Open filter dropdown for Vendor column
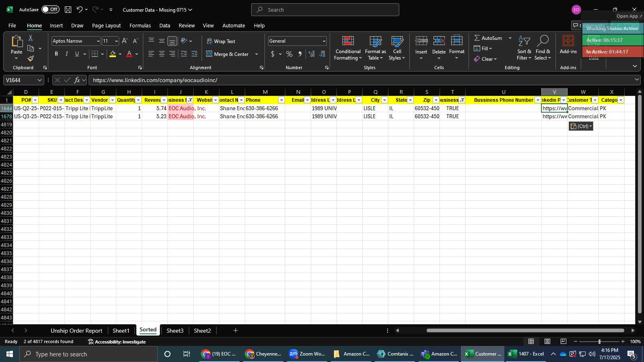Image resolution: width=644 pixels, height=362 pixels. click(112, 100)
